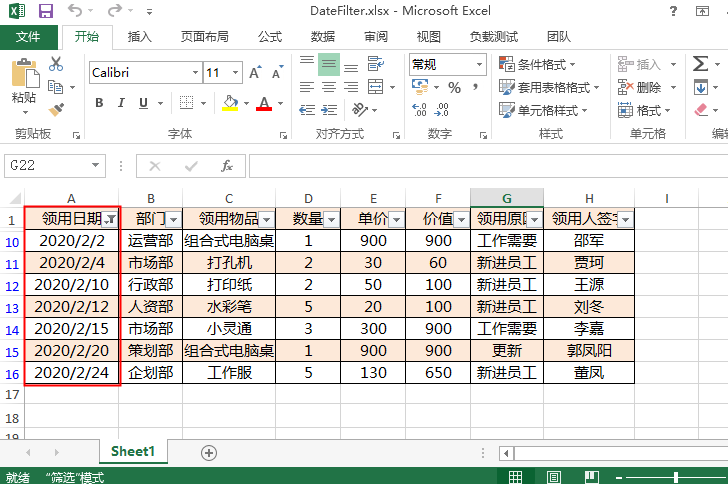The height and width of the screenshot is (484, 728).
Task: Click the accounting number format icon
Action: tap(420, 86)
